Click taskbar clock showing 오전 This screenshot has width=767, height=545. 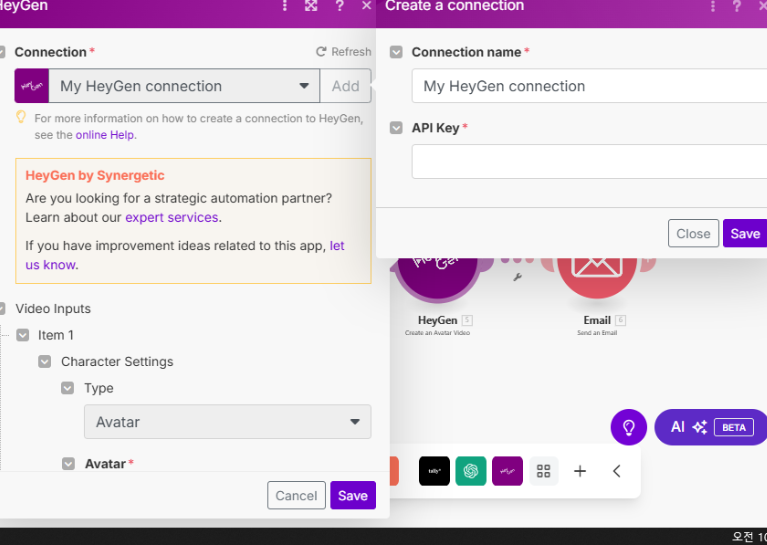coord(749,537)
